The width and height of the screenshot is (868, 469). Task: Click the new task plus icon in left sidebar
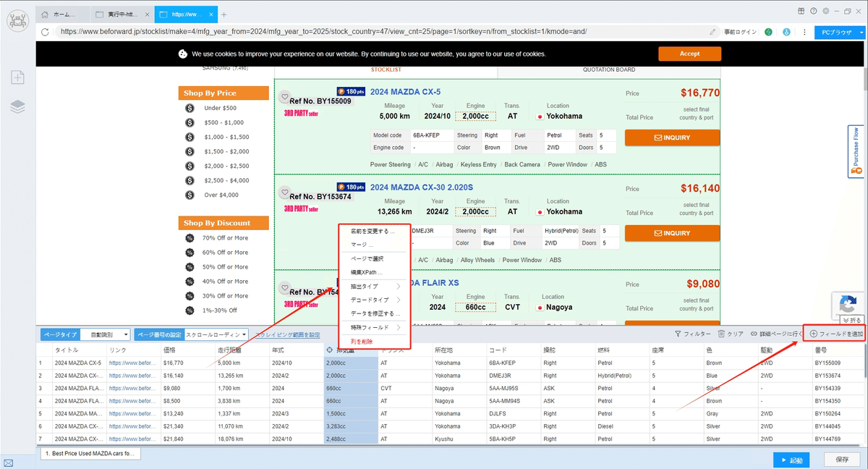click(x=17, y=77)
